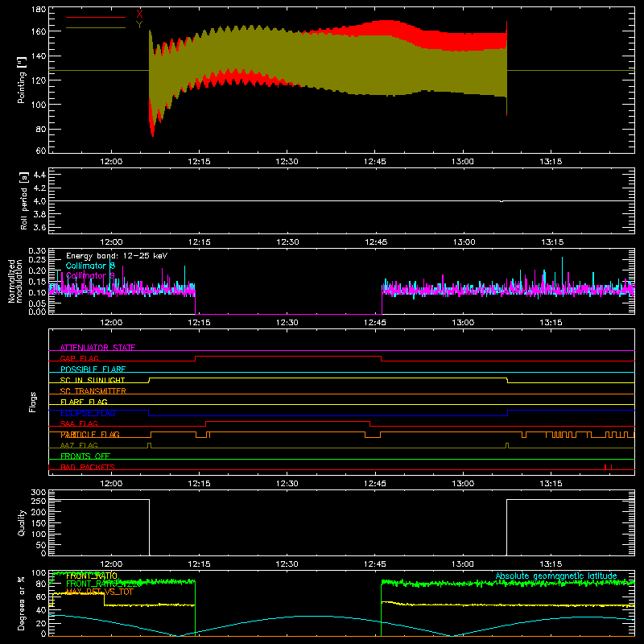The image size is (644, 644).
Task: Select the green FRONTS_OFF label
Action: point(85,456)
